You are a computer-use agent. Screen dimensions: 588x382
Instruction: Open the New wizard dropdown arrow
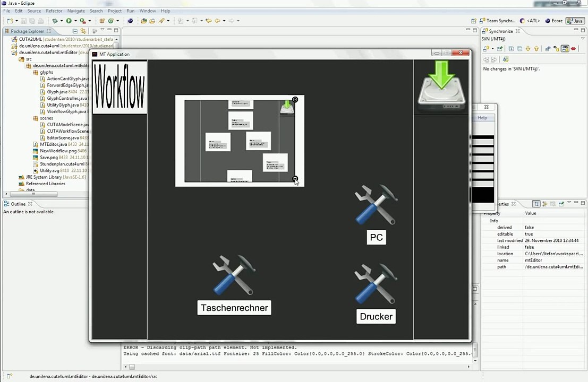(16, 21)
